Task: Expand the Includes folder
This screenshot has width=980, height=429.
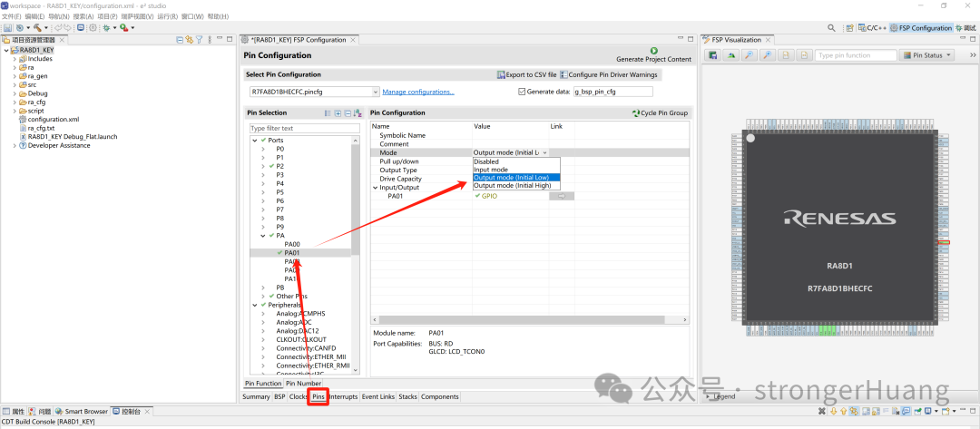Action: (15, 59)
